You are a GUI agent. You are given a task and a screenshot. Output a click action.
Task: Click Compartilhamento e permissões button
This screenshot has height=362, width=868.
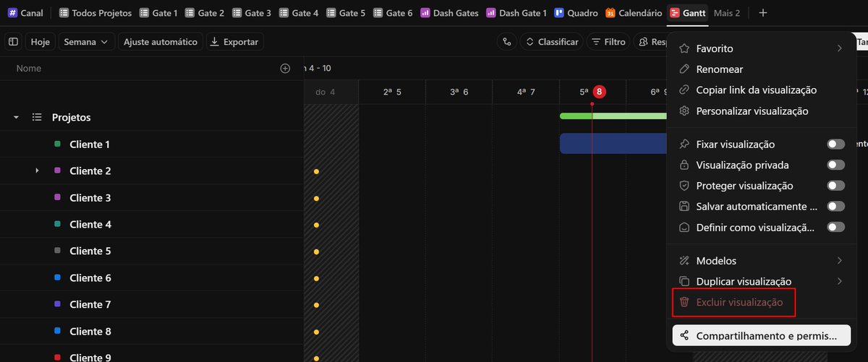click(x=761, y=336)
